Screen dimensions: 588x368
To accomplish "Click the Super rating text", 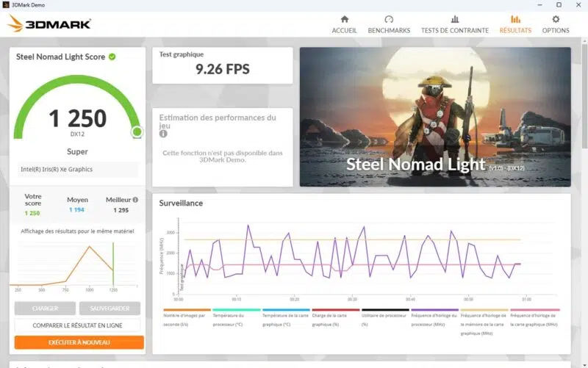I will (x=77, y=152).
